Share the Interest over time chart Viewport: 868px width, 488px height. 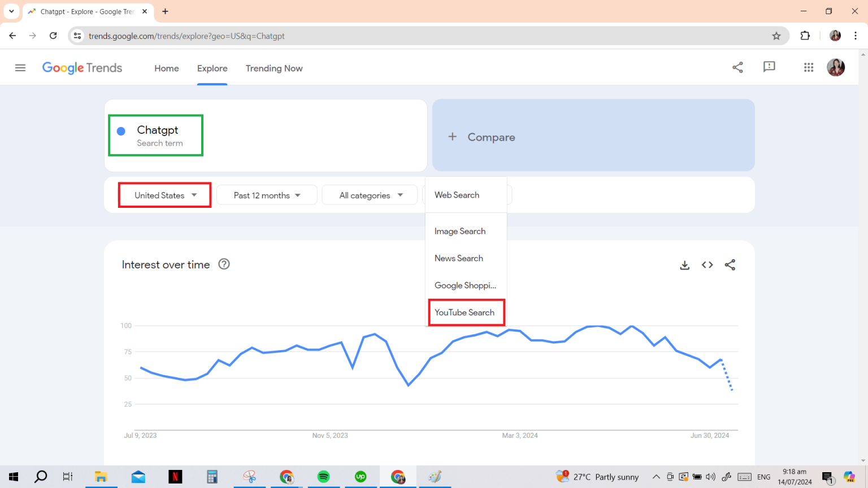pyautogui.click(x=730, y=265)
